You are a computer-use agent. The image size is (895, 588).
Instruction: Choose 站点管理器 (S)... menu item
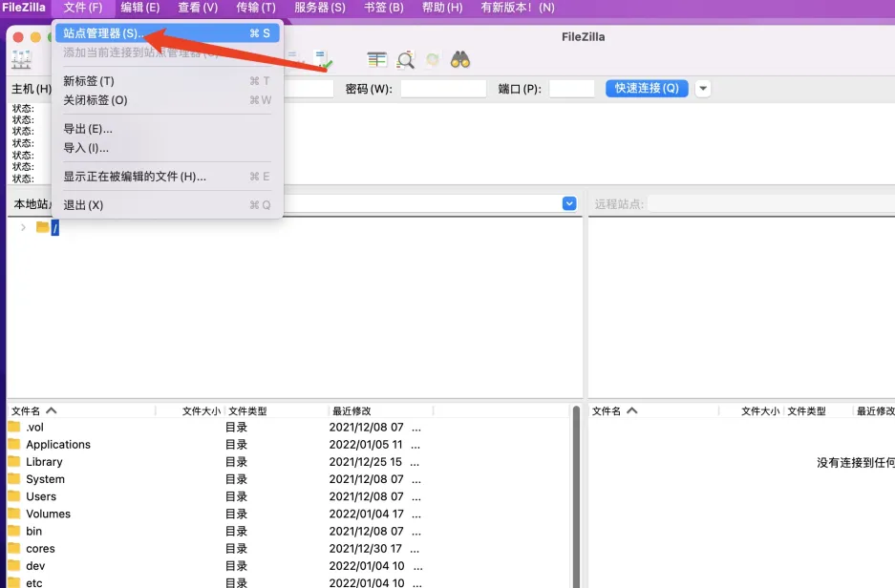[x=167, y=33]
